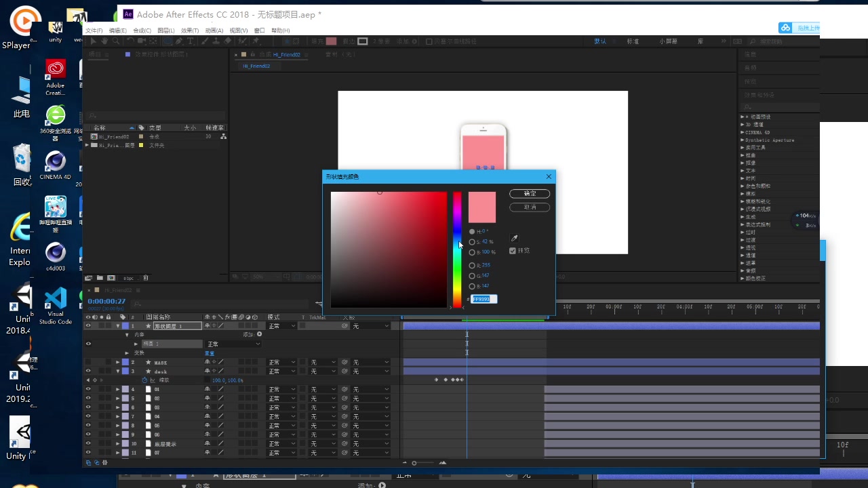This screenshot has width=868, height=488.
Task: Open the 合成(C) menu
Action: point(142,30)
